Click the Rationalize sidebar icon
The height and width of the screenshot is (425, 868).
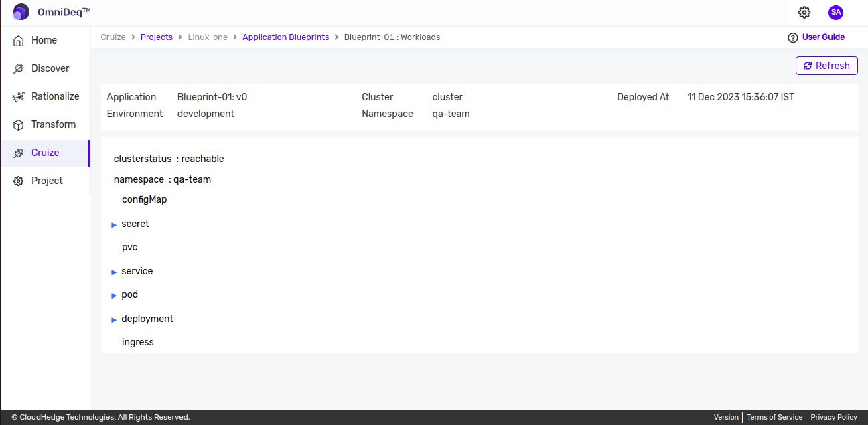[x=19, y=96]
